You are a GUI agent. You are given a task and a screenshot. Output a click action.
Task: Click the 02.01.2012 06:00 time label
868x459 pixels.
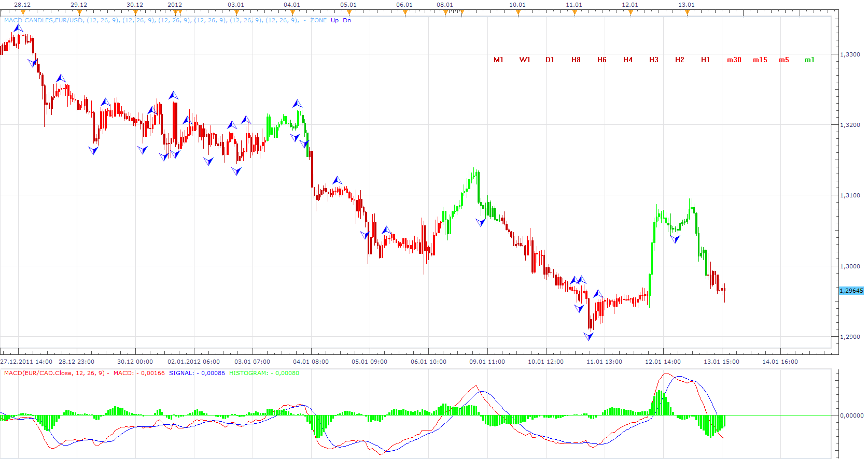[x=194, y=362]
